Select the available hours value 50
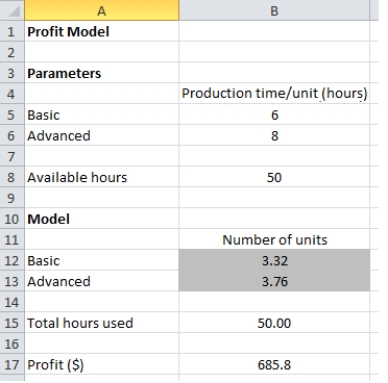The image size is (388, 383). [274, 177]
